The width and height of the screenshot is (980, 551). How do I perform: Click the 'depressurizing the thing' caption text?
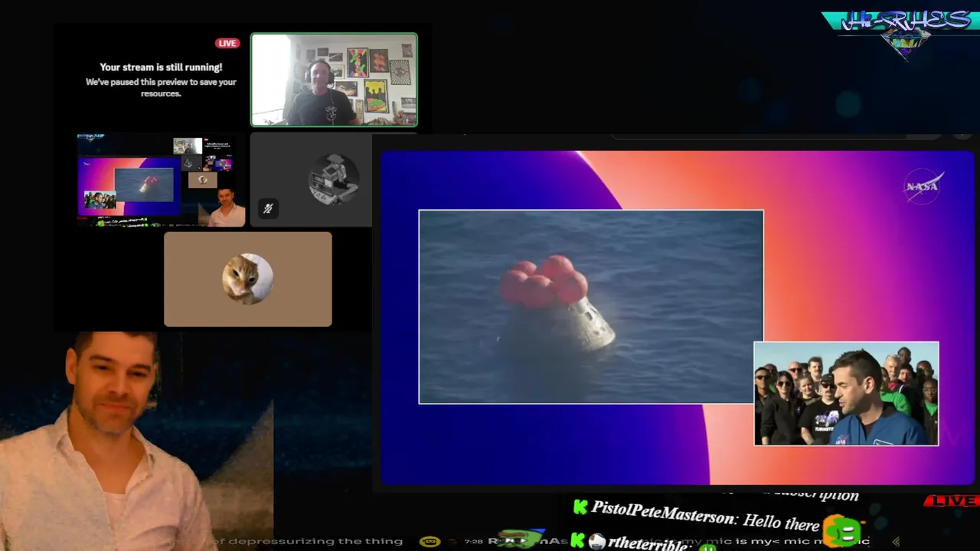point(315,541)
